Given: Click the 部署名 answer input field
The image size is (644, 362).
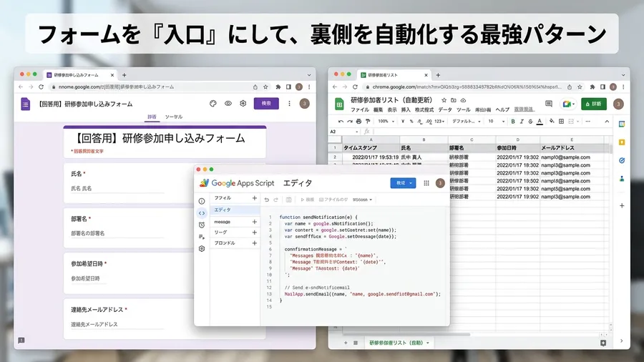Looking at the screenshot, I should (117, 233).
